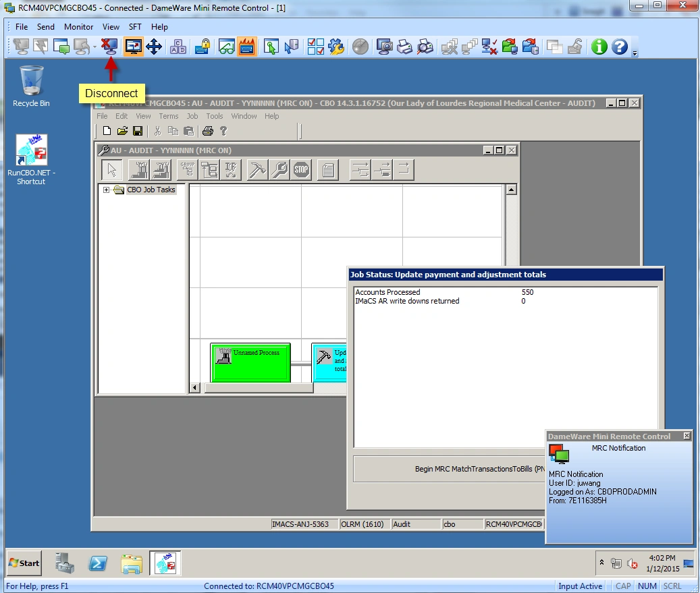The image size is (700, 593).
Task: Click the horizontal scrollbar left arrow
Action: click(x=196, y=388)
